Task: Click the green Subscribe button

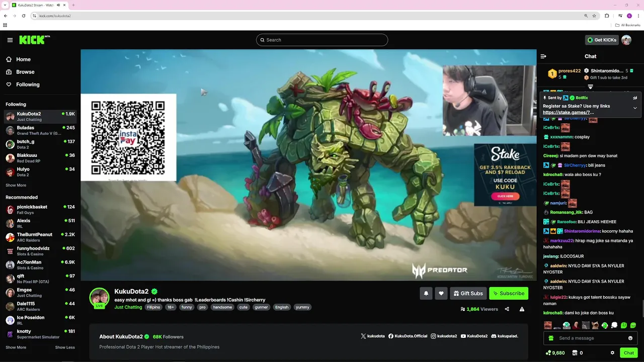Action: point(509,293)
